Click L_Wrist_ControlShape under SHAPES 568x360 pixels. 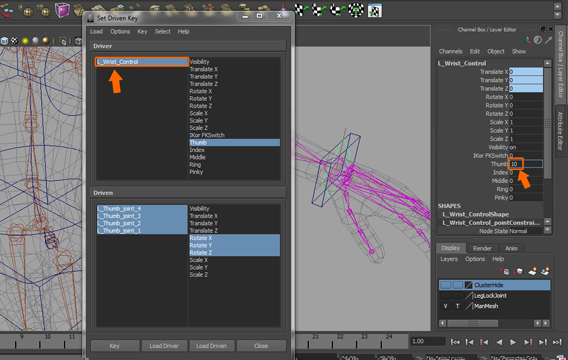475,214
